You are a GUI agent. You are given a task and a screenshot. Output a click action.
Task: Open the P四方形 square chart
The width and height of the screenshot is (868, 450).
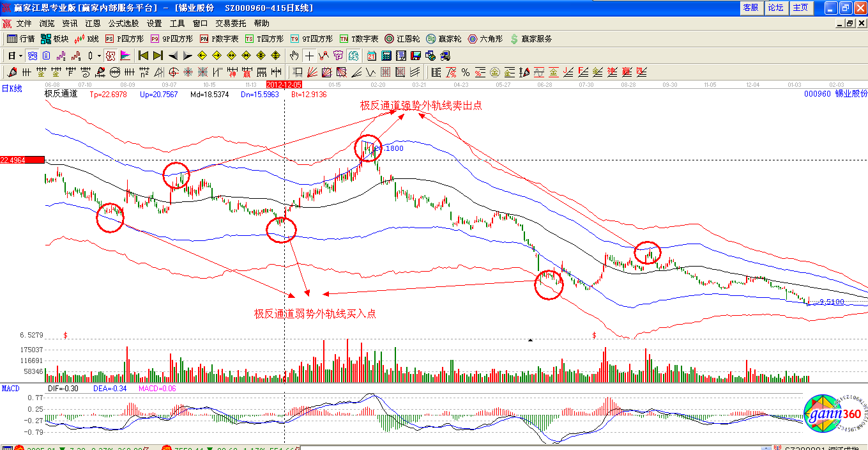123,39
